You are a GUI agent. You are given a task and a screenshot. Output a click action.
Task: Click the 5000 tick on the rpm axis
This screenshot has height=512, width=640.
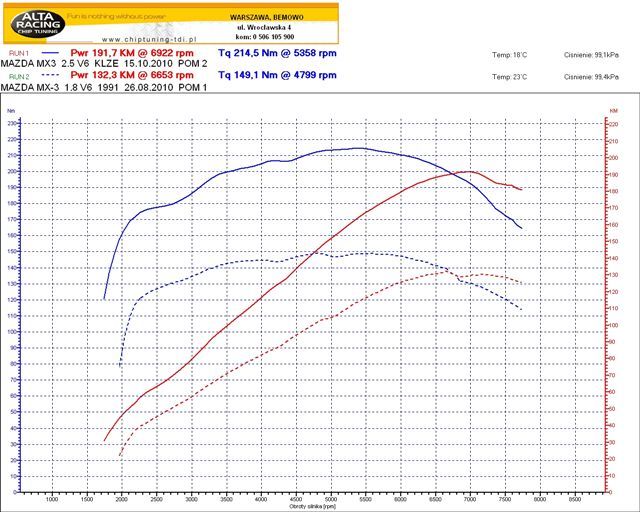(330, 497)
